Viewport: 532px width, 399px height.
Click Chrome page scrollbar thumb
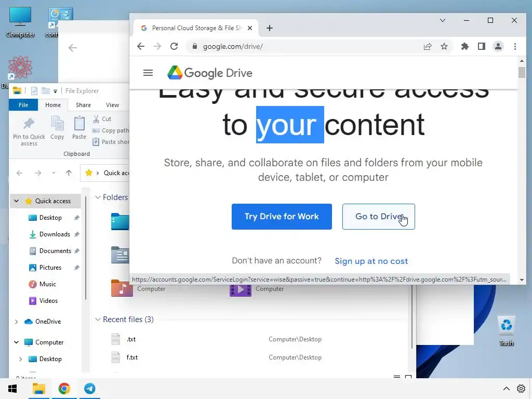(522, 73)
